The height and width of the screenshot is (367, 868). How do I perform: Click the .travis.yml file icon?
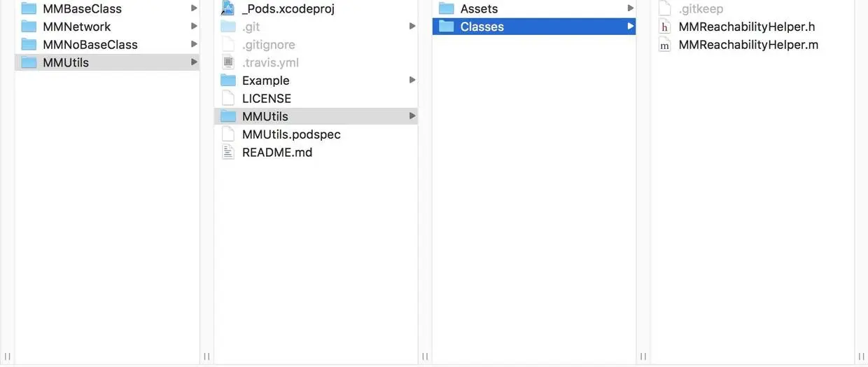pyautogui.click(x=228, y=62)
